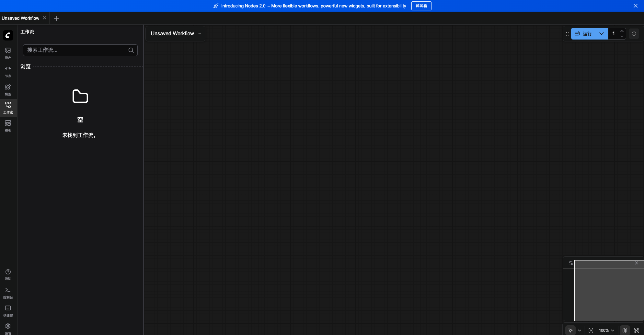Viewport: 644px width, 335px height.
Task: Click 试试看 in the Nodes 2.0 banner
Action: coord(421,6)
